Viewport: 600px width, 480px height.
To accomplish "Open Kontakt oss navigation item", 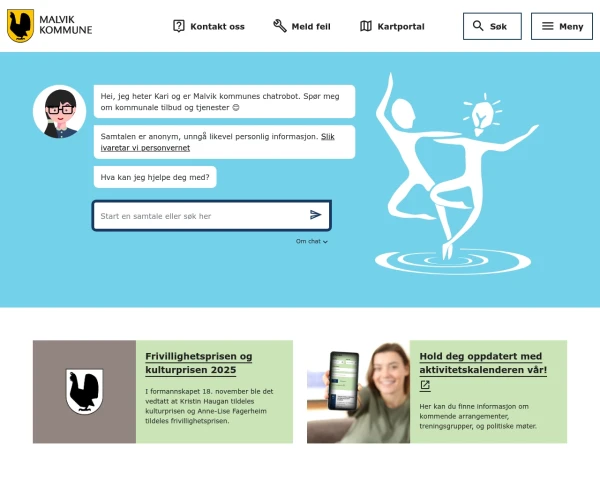I will point(209,26).
